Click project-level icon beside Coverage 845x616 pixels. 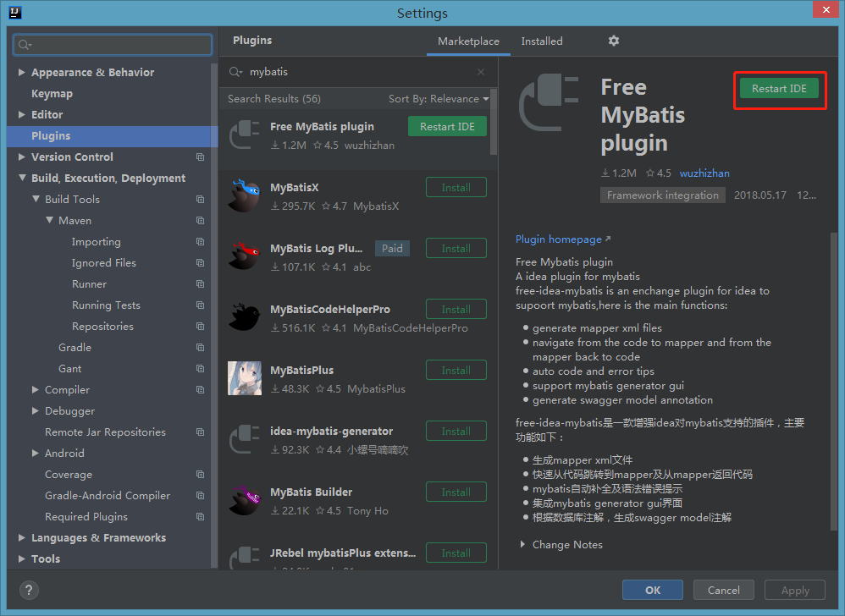[200, 475]
